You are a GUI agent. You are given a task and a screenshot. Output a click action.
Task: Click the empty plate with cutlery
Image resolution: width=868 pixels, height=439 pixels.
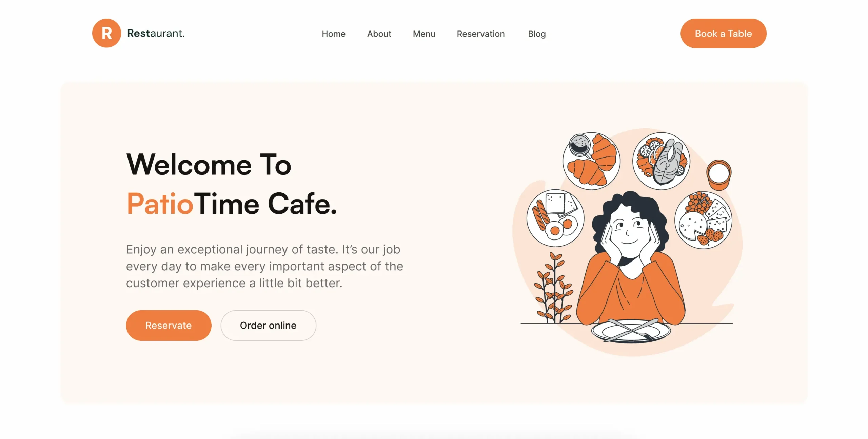(631, 330)
